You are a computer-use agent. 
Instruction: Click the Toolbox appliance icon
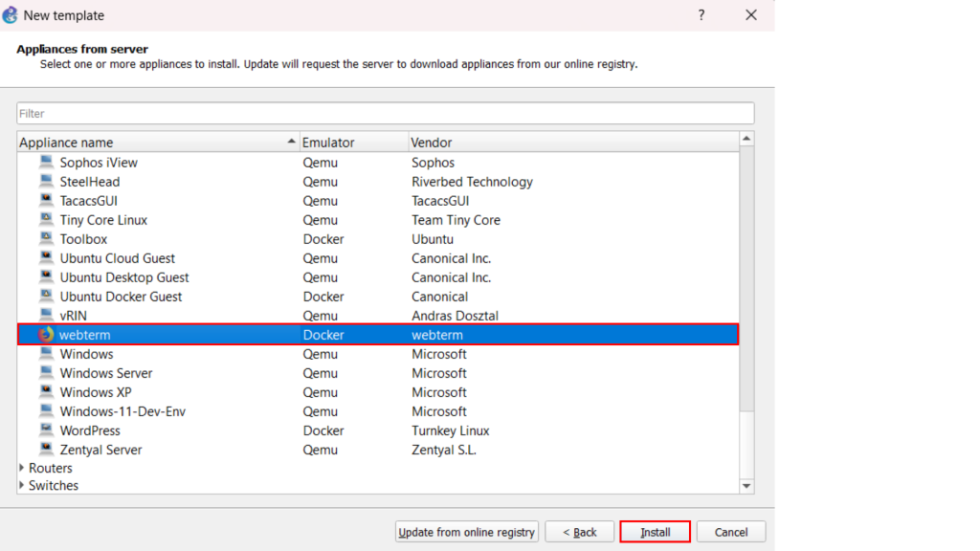pos(46,239)
